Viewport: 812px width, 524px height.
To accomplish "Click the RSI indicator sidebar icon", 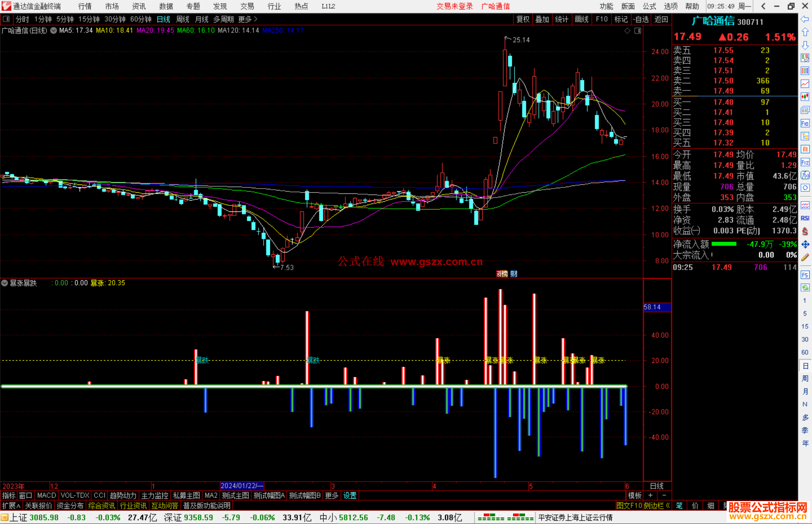I will point(805,218).
